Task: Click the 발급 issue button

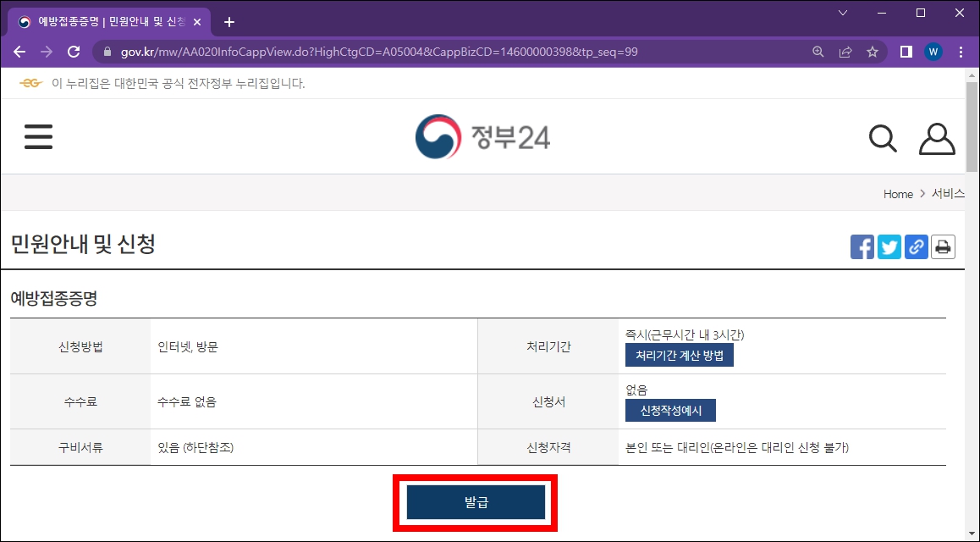Action: pyautogui.click(x=475, y=501)
